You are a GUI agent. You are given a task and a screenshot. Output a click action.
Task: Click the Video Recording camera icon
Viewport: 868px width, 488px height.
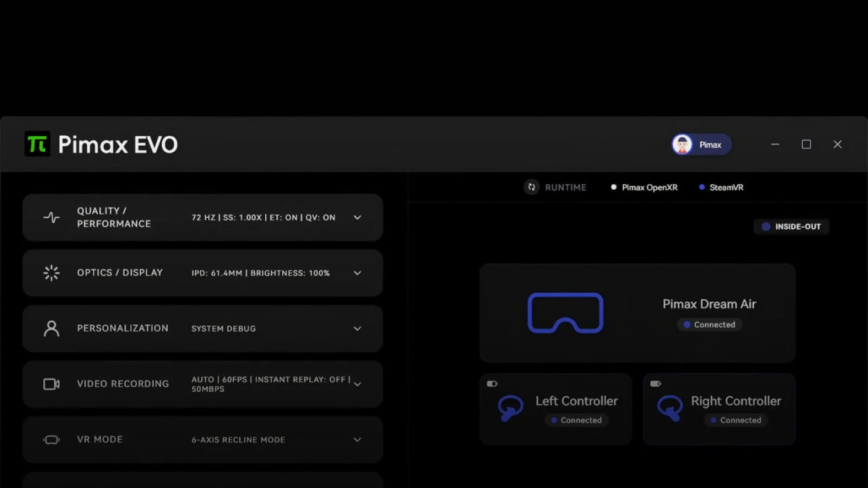[52, 384]
